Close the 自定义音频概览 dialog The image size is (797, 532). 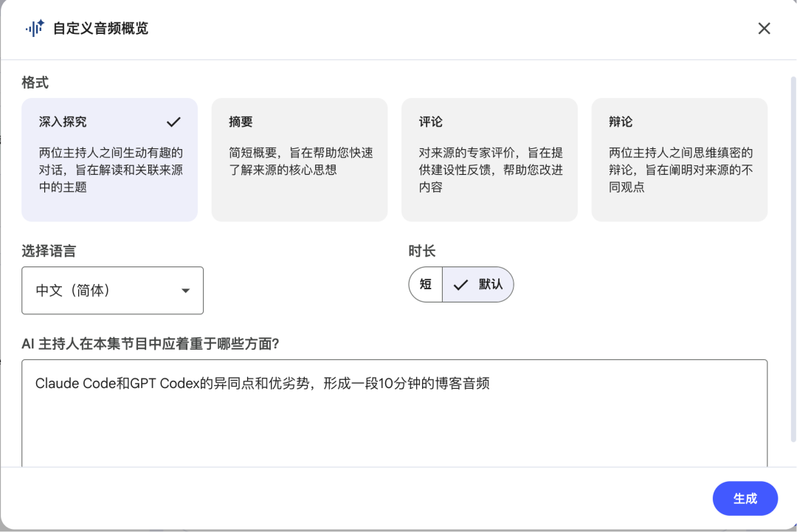click(x=765, y=28)
